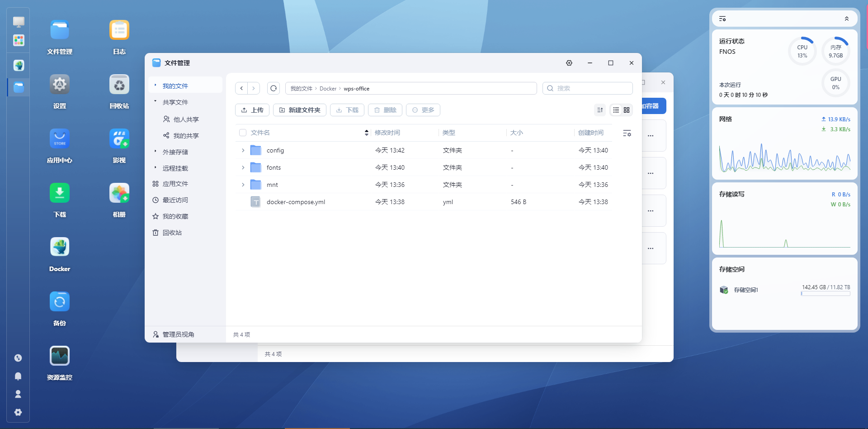This screenshot has width=868, height=429.
Task: Sort by 修改时间 column header
Action: click(x=387, y=133)
